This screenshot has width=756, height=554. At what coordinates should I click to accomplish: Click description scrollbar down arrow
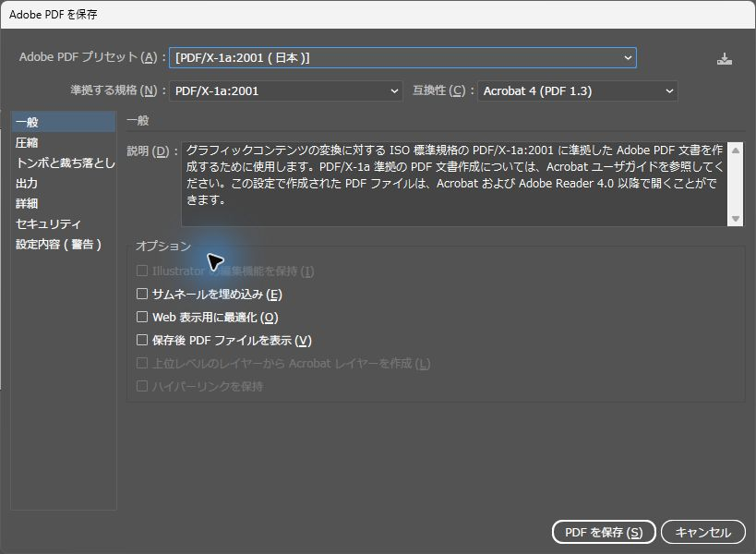[x=736, y=219]
